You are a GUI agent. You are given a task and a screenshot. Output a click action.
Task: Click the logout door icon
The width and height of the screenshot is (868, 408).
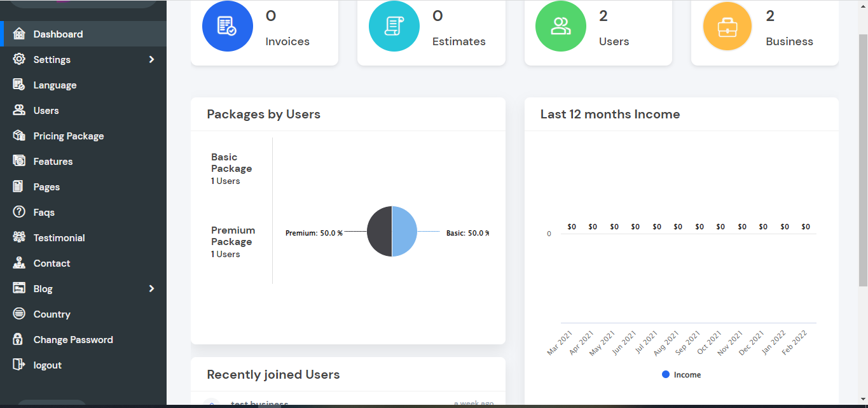pyautogui.click(x=19, y=365)
